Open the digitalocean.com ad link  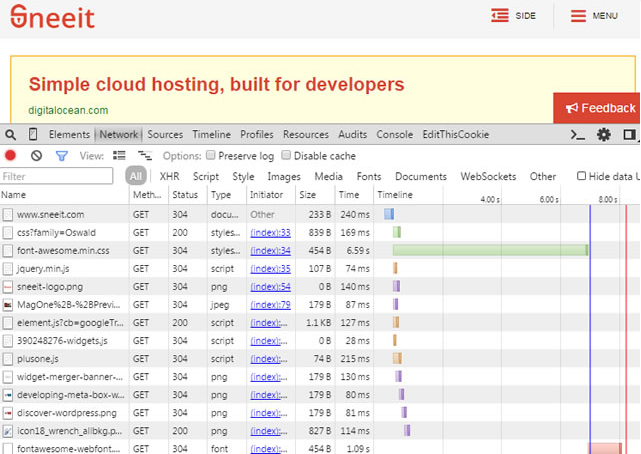click(x=68, y=110)
